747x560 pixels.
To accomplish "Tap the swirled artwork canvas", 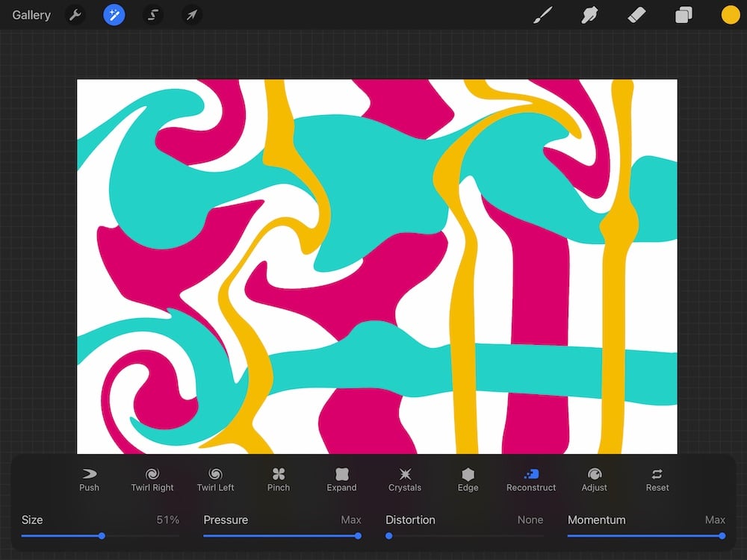I will pyautogui.click(x=376, y=267).
